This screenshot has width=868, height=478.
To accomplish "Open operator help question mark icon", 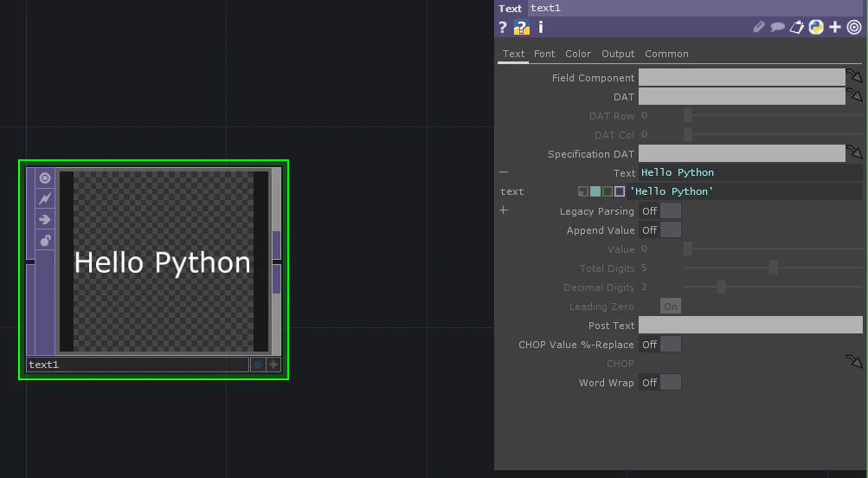I will click(x=503, y=27).
